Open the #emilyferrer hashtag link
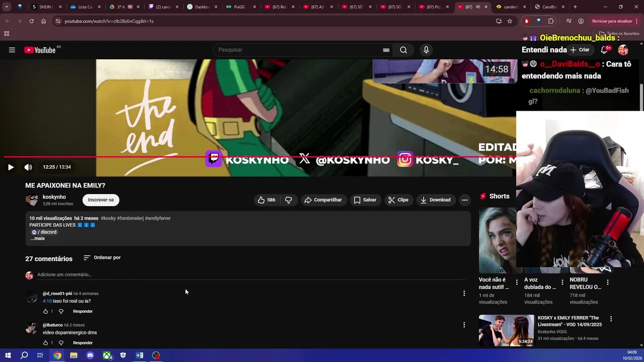The height and width of the screenshot is (362, 644). [x=158, y=218]
